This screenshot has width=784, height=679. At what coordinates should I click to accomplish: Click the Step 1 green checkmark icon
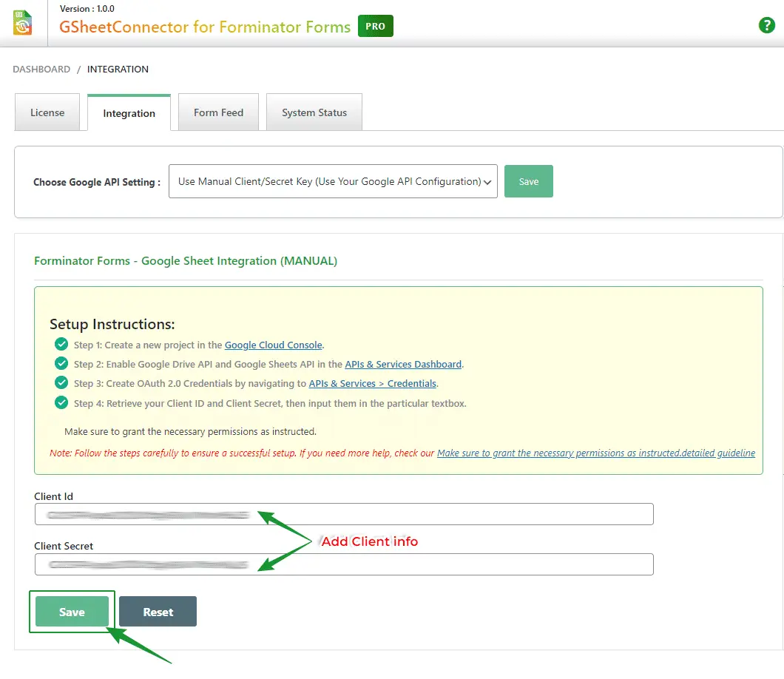pyautogui.click(x=61, y=344)
